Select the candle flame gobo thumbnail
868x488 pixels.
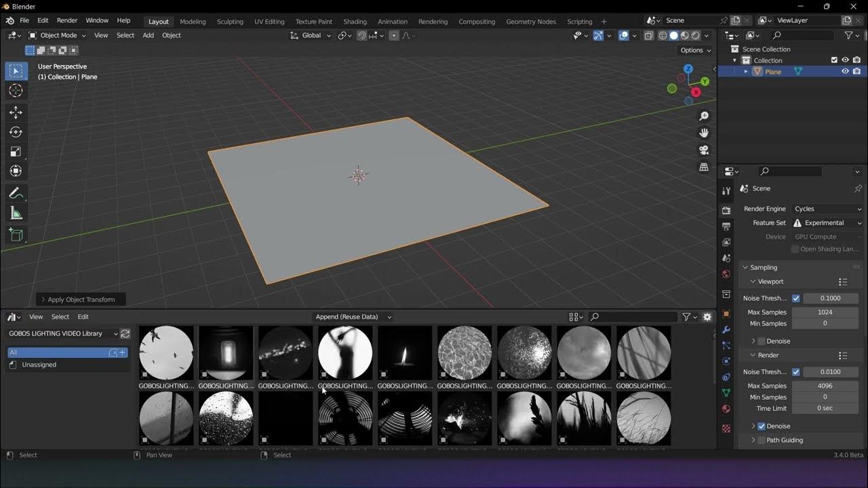click(x=405, y=353)
